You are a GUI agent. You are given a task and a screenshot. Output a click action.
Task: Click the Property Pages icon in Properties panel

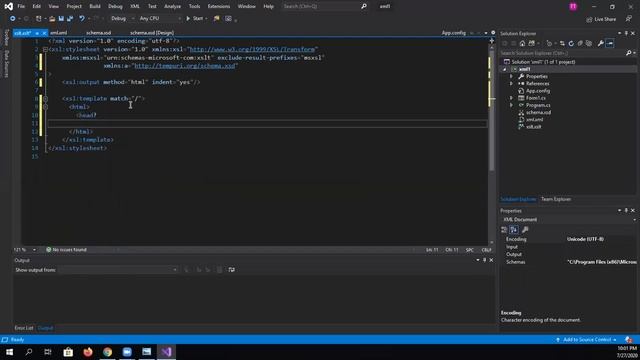[525, 230]
